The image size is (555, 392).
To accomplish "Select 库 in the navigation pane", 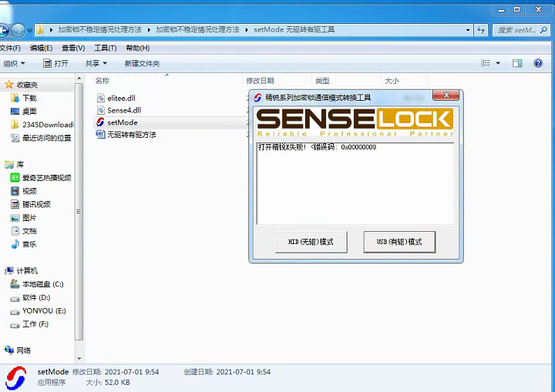I will [20, 165].
